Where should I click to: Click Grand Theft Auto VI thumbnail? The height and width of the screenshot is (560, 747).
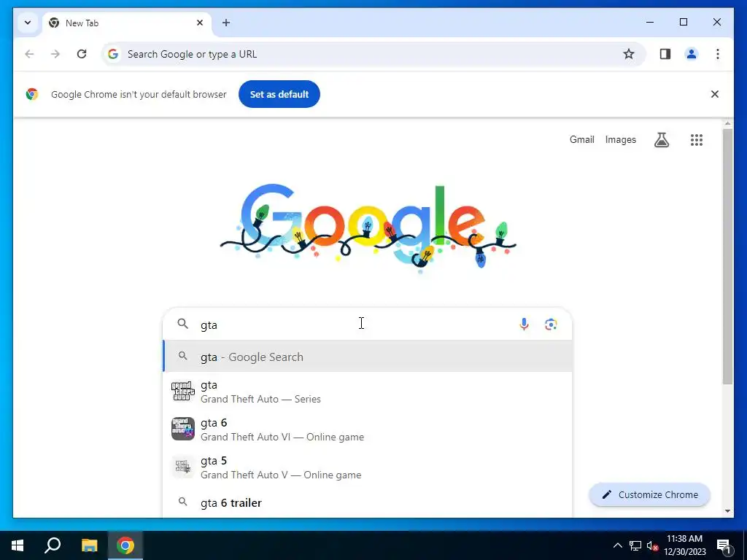(183, 429)
